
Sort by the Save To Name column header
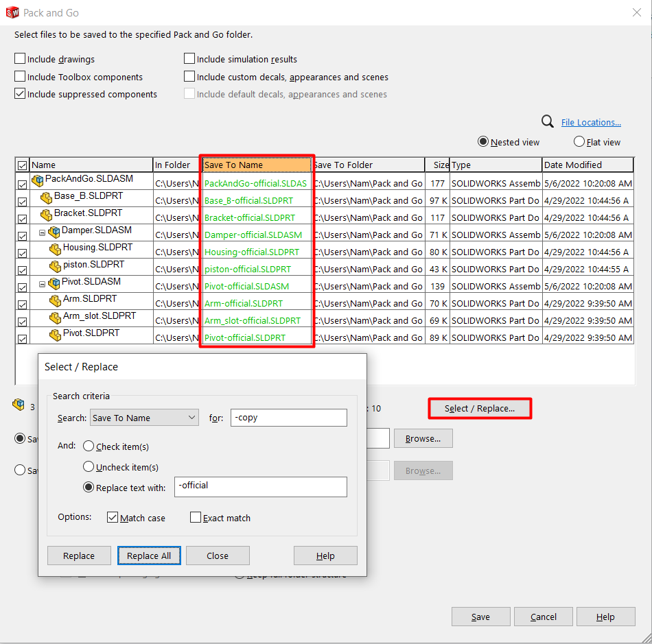[x=257, y=165]
